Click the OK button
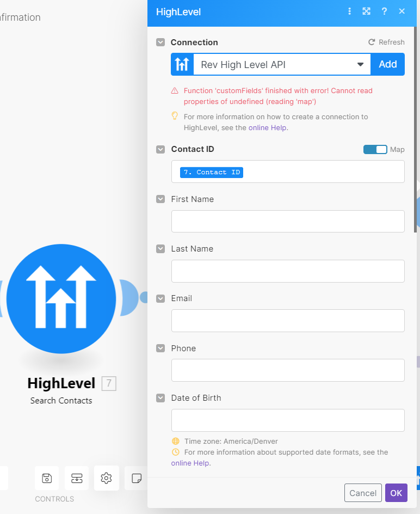 click(396, 493)
